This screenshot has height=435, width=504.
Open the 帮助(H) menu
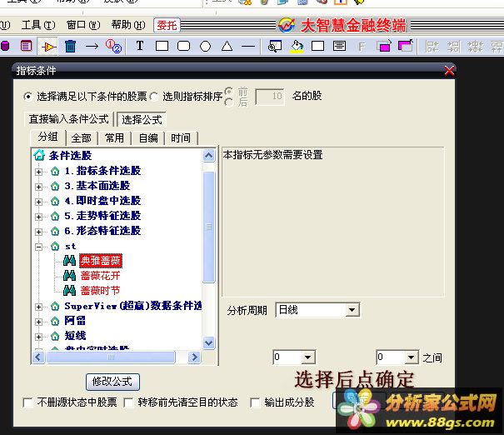click(x=128, y=25)
